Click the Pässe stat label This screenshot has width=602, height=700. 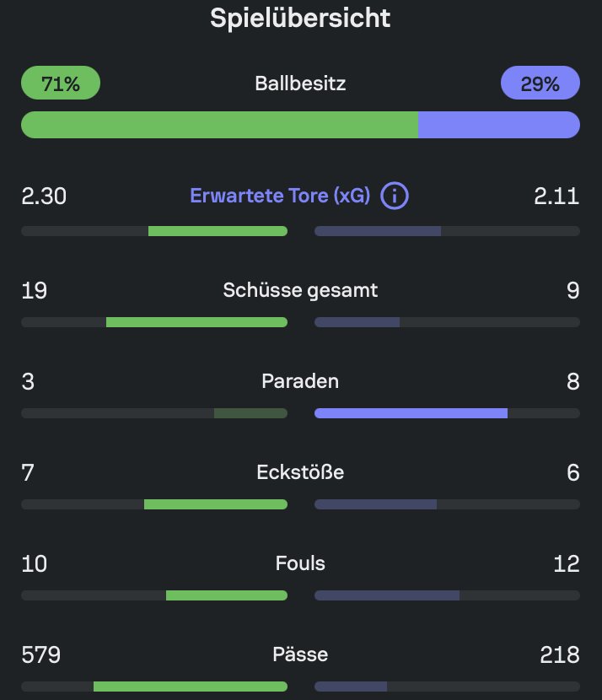[300, 654]
